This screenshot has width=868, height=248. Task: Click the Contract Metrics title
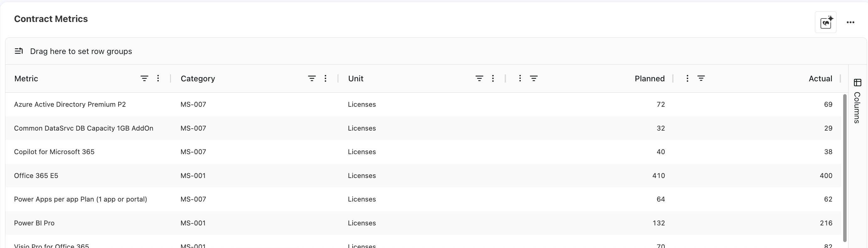51,19
